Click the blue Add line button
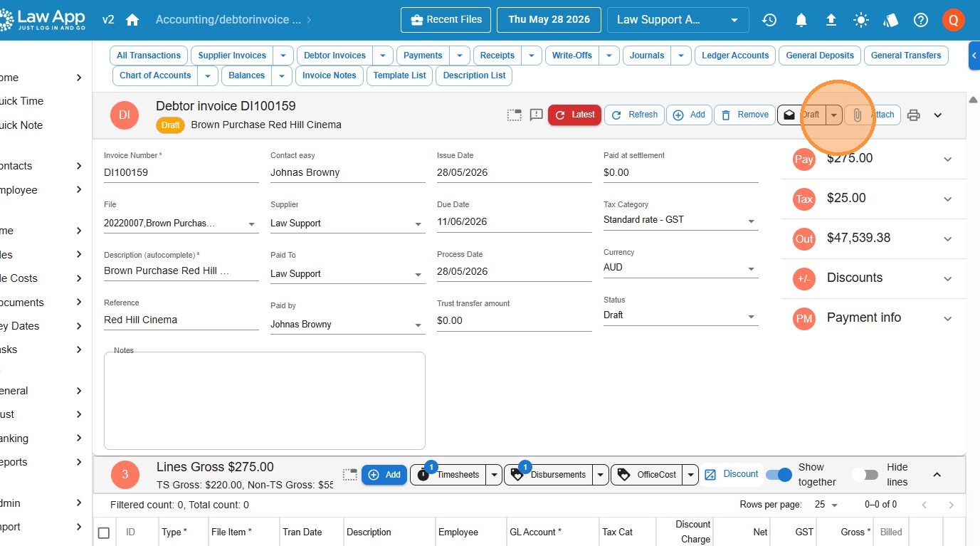 [385, 475]
